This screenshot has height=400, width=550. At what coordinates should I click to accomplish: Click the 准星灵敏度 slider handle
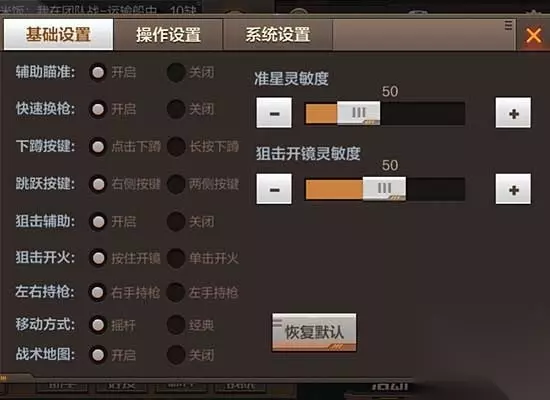(x=358, y=113)
